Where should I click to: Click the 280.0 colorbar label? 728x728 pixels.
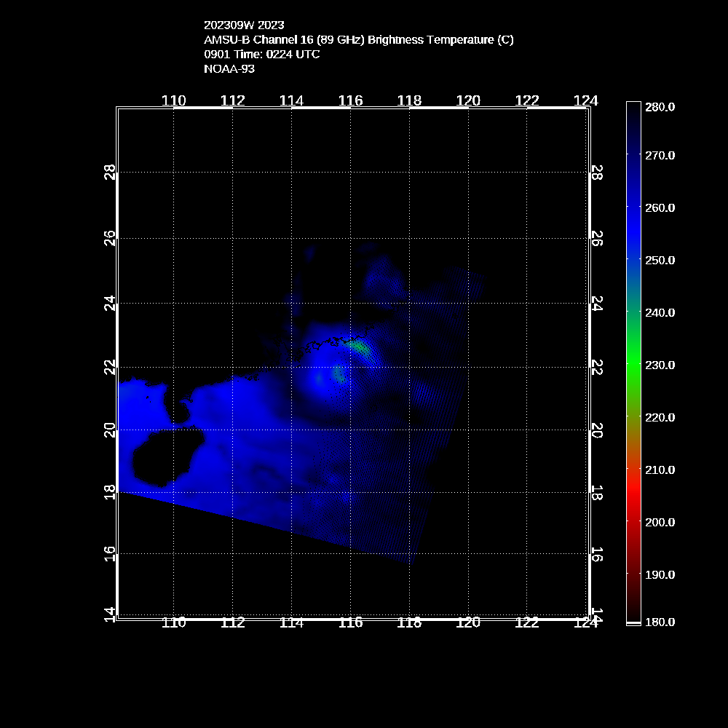point(660,107)
